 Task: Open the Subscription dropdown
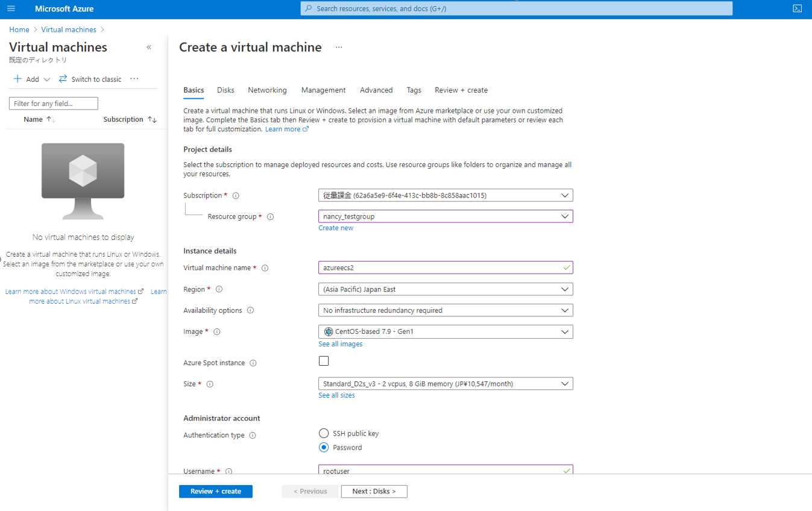coord(445,195)
